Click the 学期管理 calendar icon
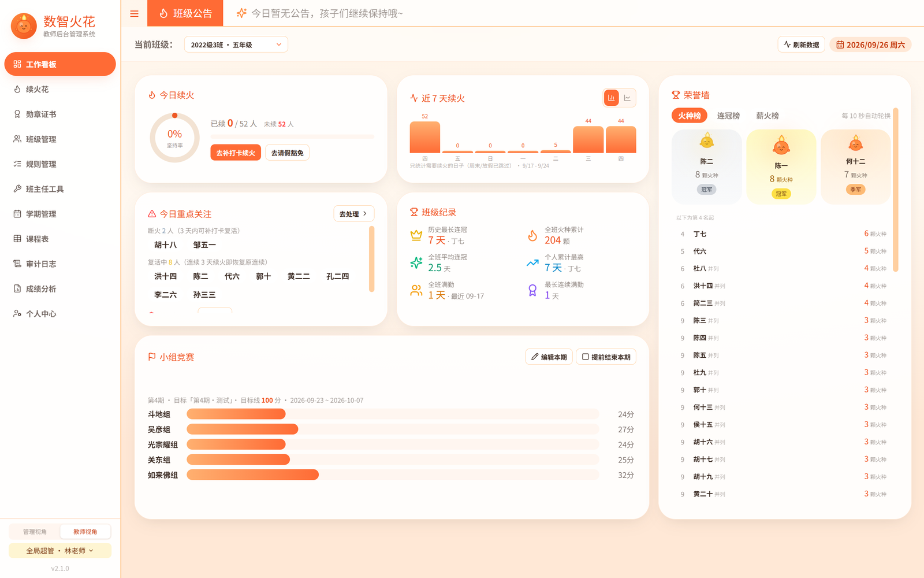Viewport: 924px width, 578px height. pos(17,213)
